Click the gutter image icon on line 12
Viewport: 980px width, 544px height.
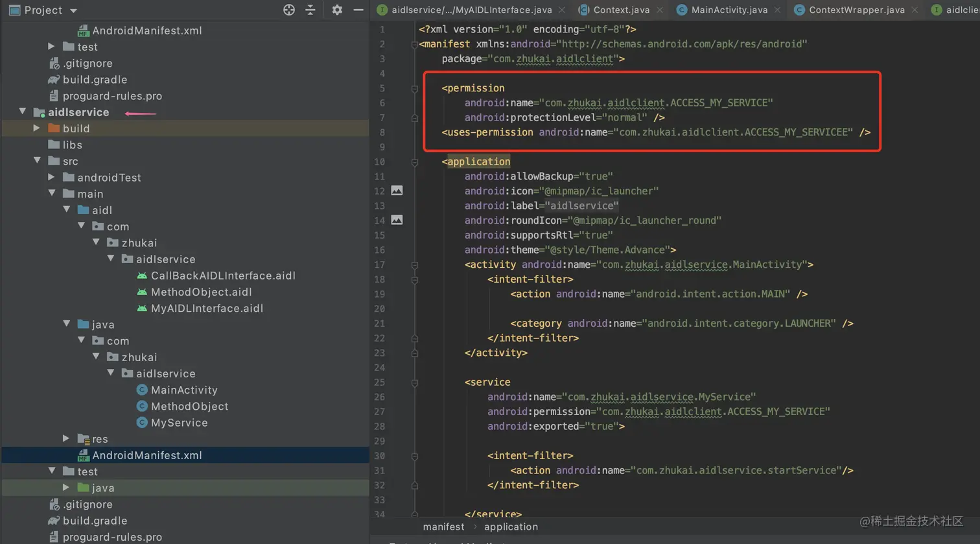pyautogui.click(x=397, y=191)
